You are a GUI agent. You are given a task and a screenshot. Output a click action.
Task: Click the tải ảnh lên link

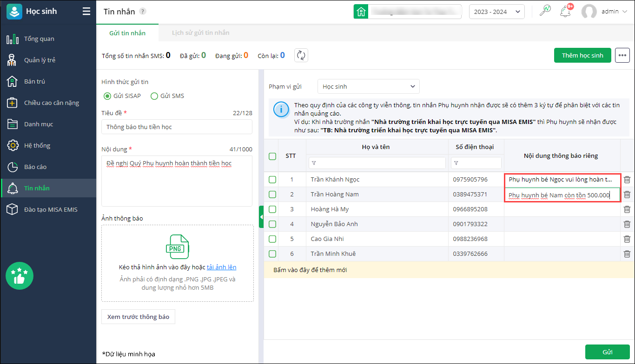[x=221, y=267]
